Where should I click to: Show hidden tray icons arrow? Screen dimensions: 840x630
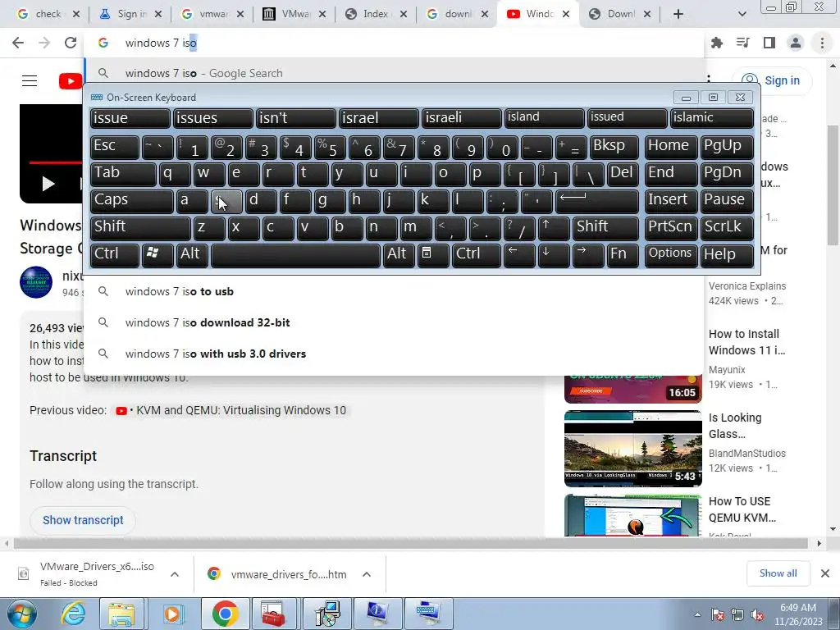[x=697, y=615]
